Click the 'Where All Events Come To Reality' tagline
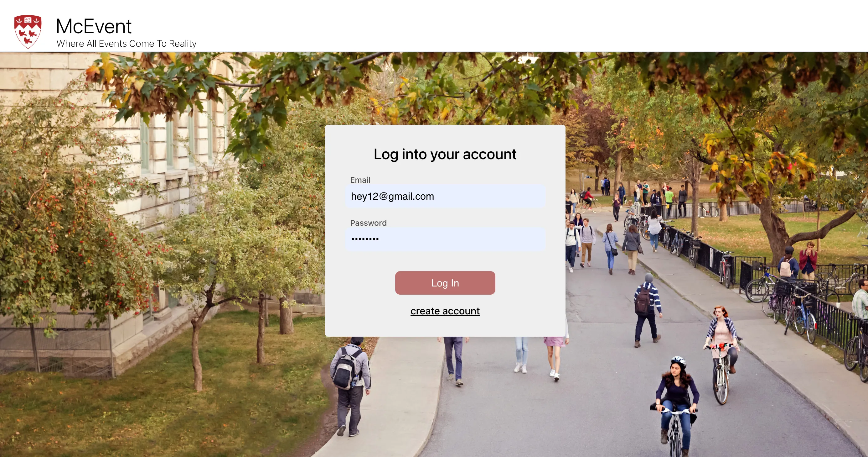Viewport: 868px width, 457px height. click(x=127, y=44)
